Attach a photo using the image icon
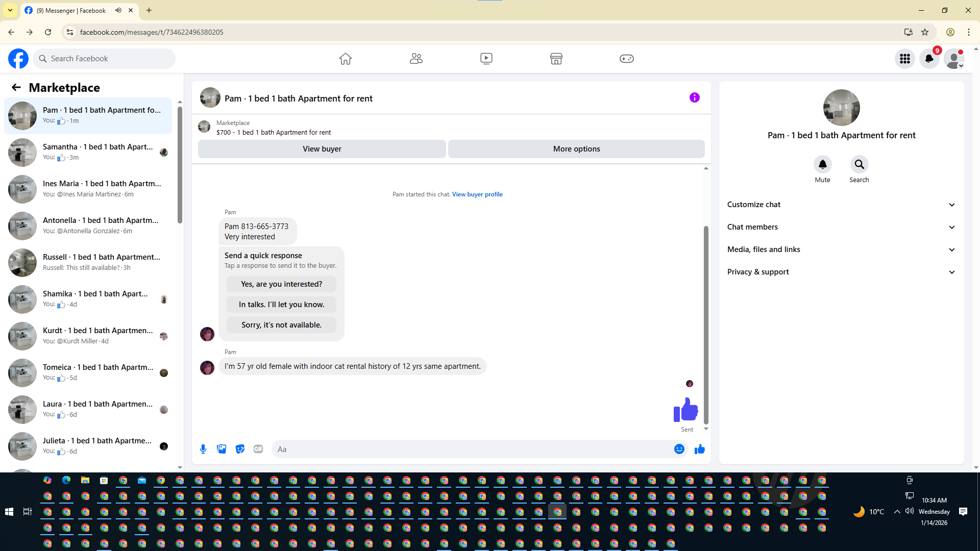This screenshot has width=980, height=551. (222, 449)
